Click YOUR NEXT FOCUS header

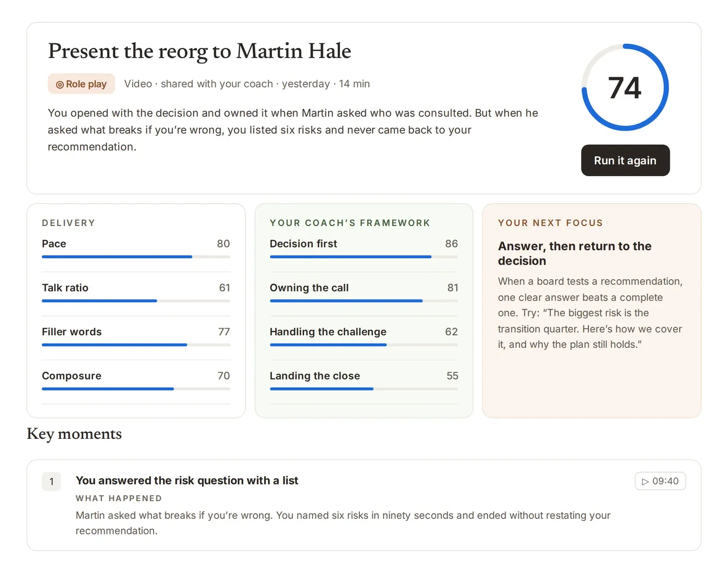pos(550,222)
